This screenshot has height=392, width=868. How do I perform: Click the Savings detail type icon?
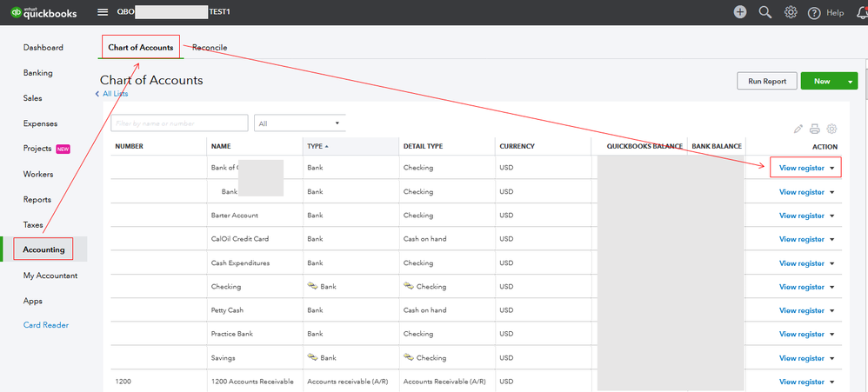[x=409, y=357]
